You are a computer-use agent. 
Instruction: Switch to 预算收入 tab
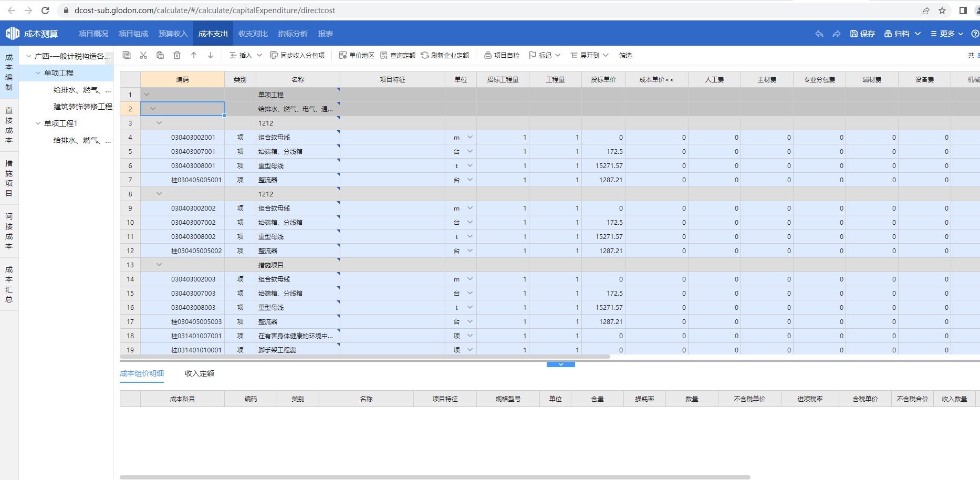coord(173,34)
